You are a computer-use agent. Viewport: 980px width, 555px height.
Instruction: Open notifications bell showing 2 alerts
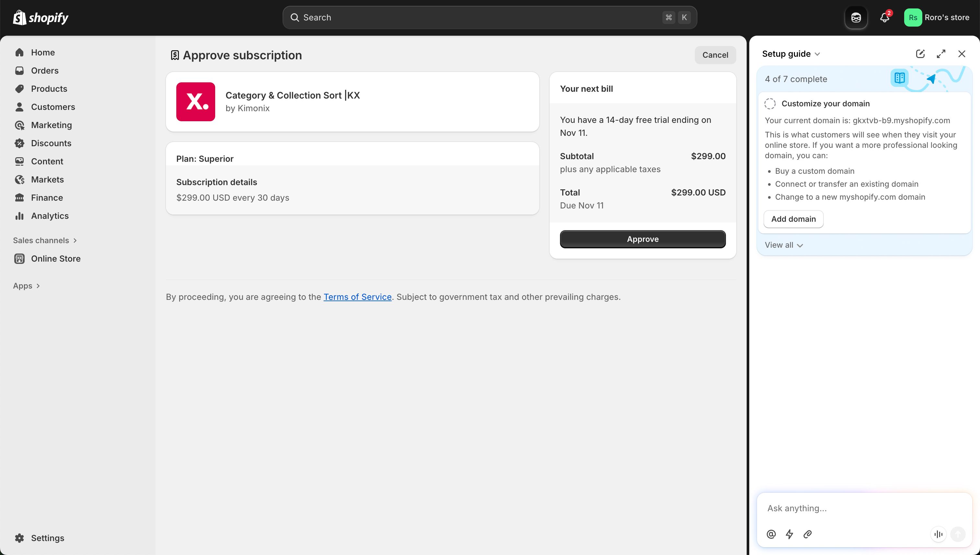click(x=884, y=17)
